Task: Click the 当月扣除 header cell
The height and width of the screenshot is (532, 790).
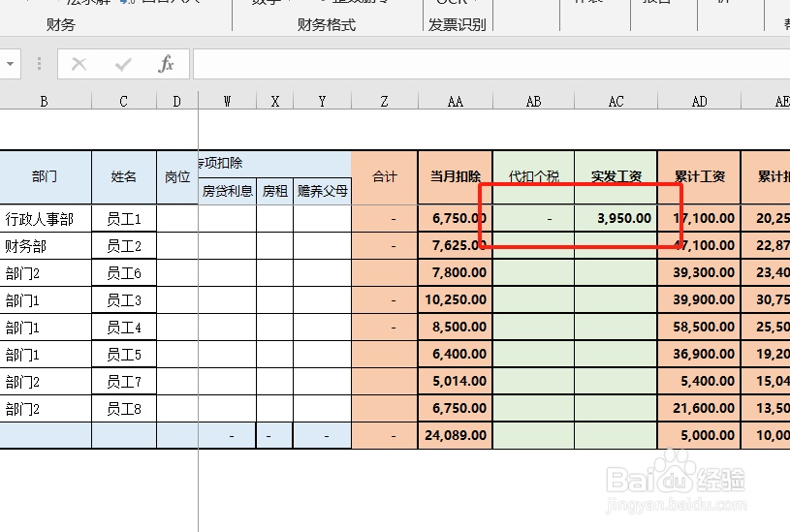Action: [455, 177]
